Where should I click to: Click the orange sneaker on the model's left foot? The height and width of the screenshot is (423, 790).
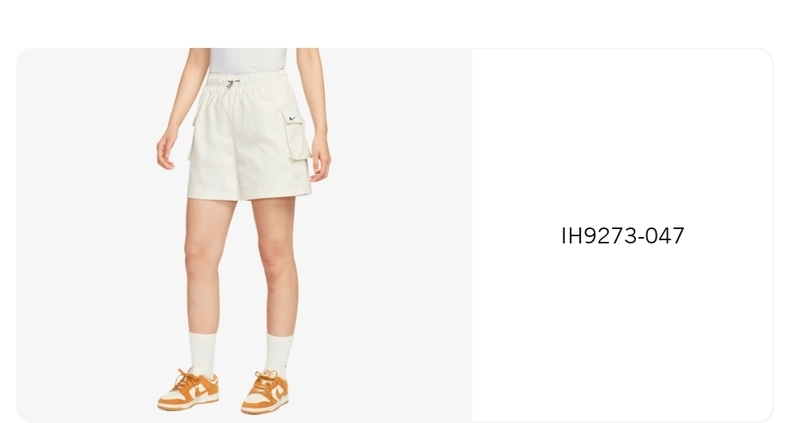pyautogui.click(x=265, y=392)
